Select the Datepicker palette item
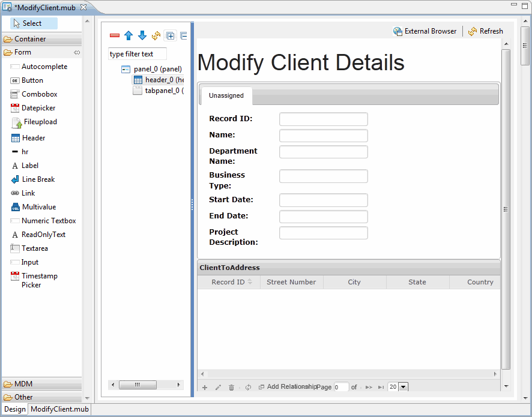532x417 pixels. tap(33, 108)
